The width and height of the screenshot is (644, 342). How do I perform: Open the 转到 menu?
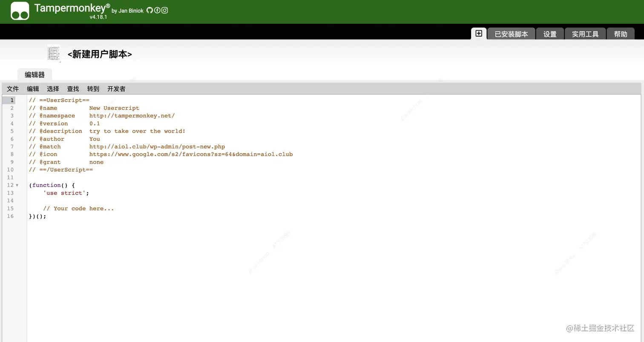pyautogui.click(x=93, y=89)
